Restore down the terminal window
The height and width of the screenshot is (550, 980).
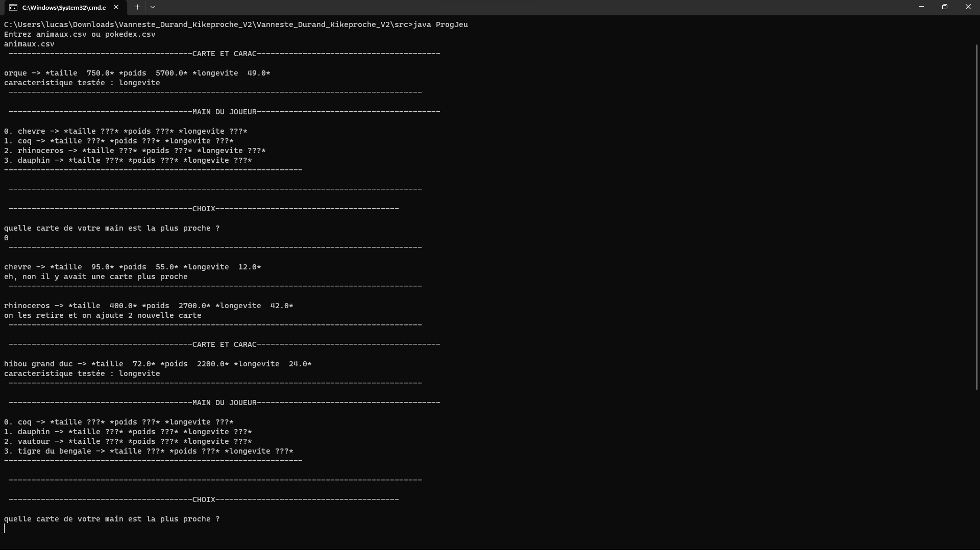click(945, 7)
